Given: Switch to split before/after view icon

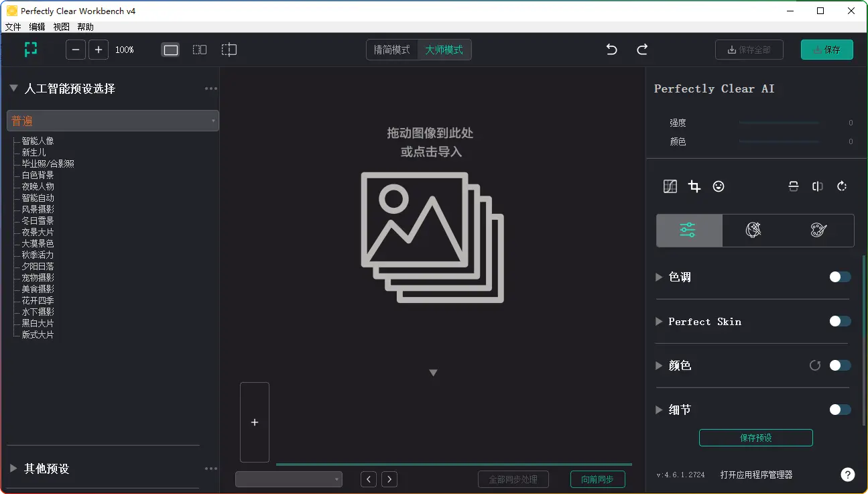Looking at the screenshot, I should pos(200,50).
